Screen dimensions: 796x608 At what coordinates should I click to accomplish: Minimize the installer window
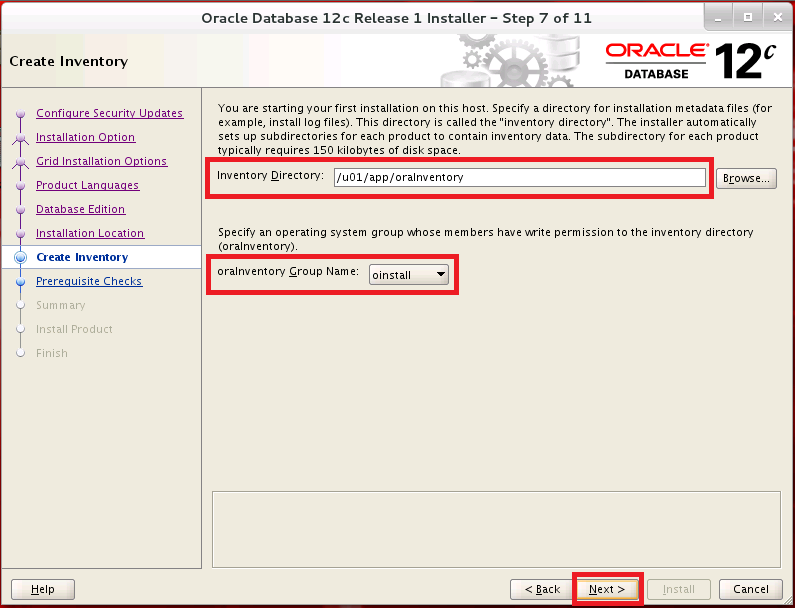coord(718,18)
